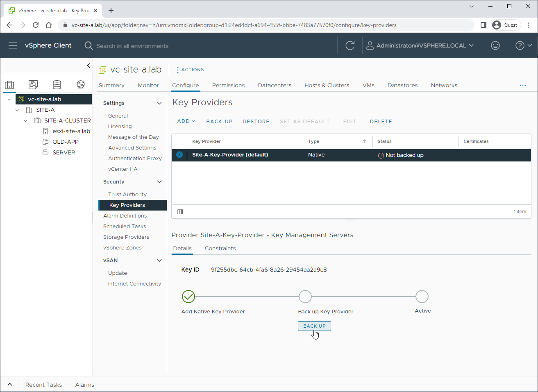Refresh the vSphere Client data
Screen dimensions: 538x392
point(350,45)
